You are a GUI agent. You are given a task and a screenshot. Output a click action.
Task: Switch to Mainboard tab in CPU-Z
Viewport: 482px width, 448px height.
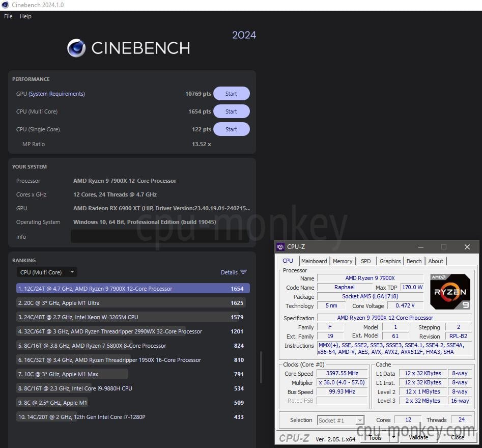[x=314, y=261]
